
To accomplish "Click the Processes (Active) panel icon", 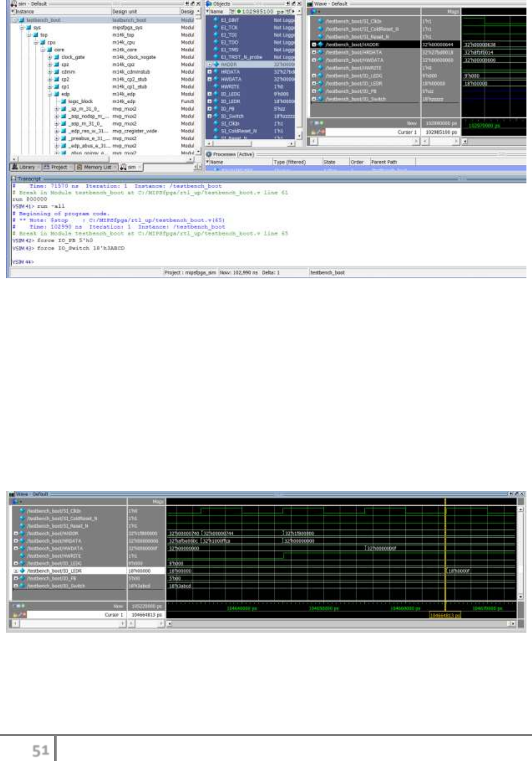I will tap(209, 154).
